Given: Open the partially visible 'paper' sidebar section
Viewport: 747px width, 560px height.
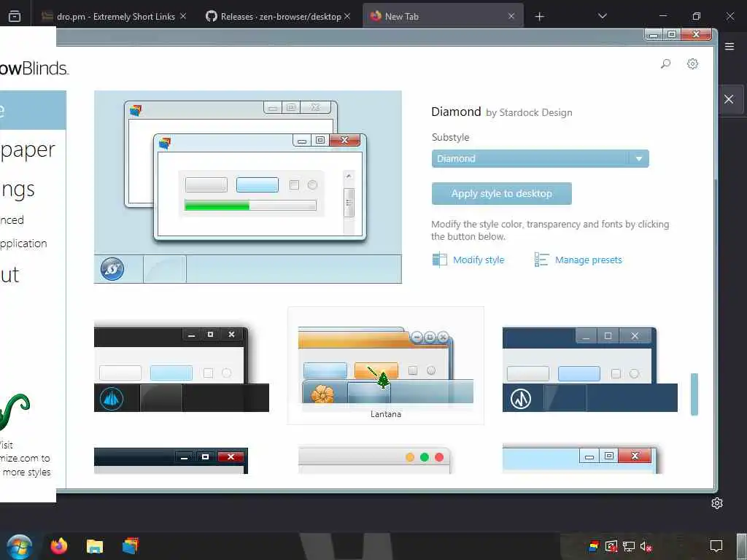Looking at the screenshot, I should (x=28, y=150).
